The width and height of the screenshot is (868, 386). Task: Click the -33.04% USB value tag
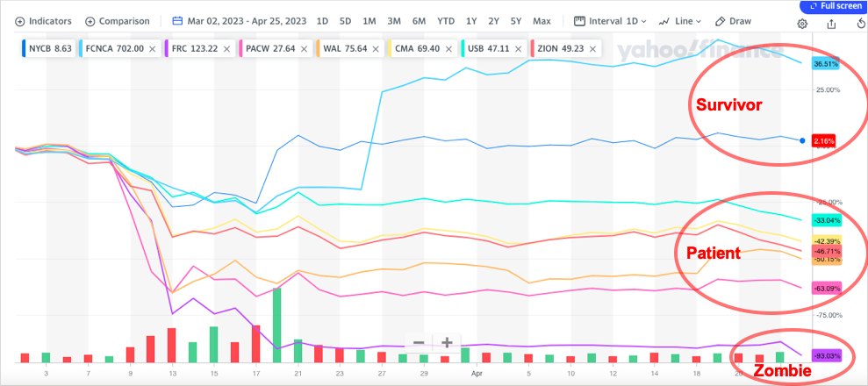click(x=827, y=221)
